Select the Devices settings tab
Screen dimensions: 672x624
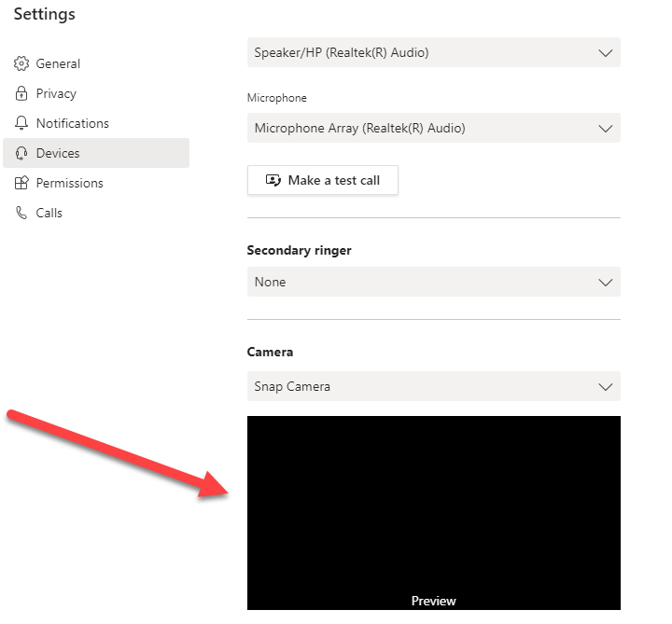[x=96, y=153]
